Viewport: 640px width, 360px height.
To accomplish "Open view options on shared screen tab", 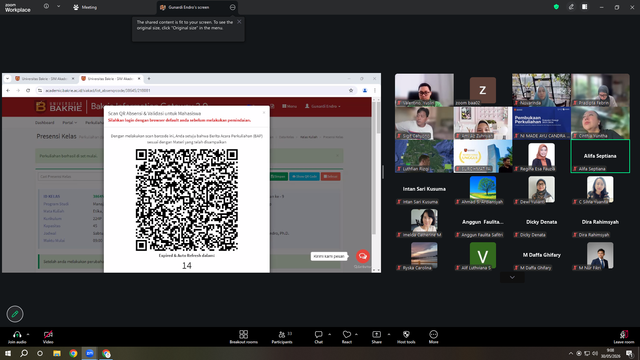I will pos(233,7).
